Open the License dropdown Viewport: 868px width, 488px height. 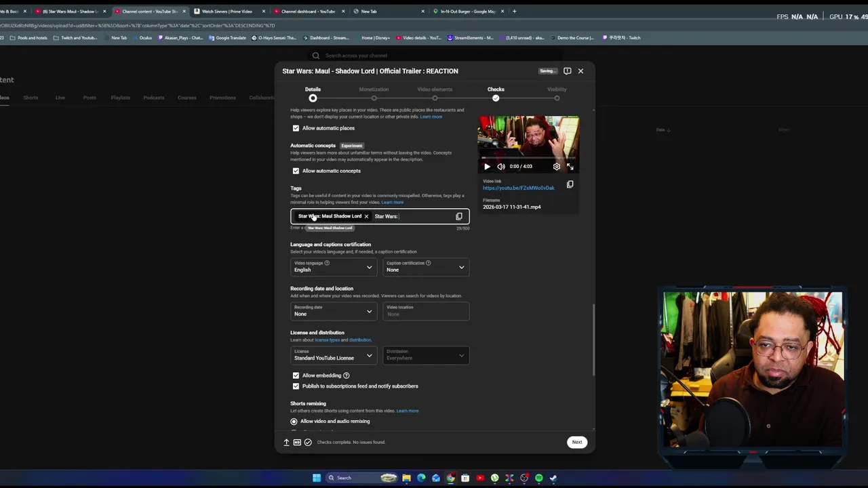(x=334, y=354)
